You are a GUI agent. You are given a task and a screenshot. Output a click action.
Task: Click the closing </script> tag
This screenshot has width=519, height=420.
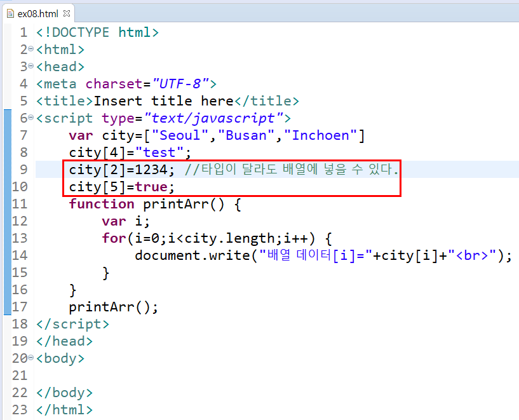[73, 324]
